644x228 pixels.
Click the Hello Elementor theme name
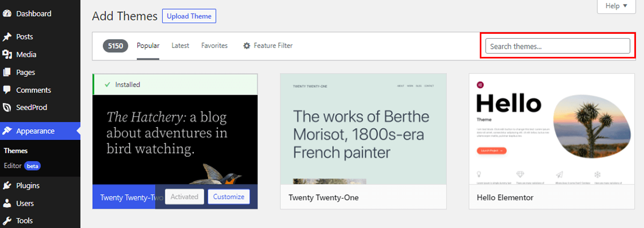tap(505, 197)
